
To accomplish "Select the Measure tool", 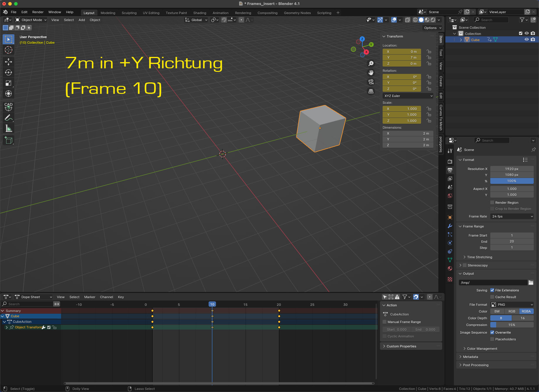I will point(9,128).
